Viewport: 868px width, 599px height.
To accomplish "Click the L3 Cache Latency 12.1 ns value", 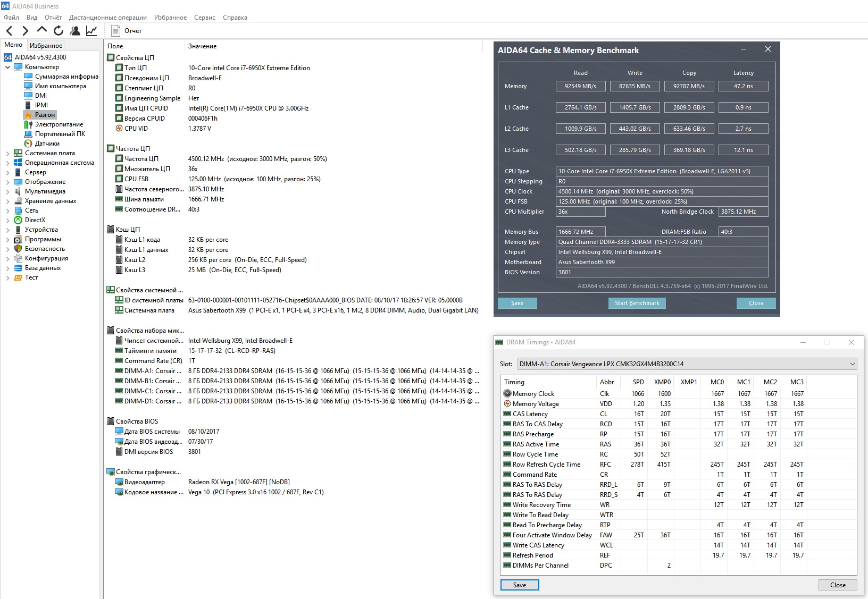I will click(x=743, y=150).
